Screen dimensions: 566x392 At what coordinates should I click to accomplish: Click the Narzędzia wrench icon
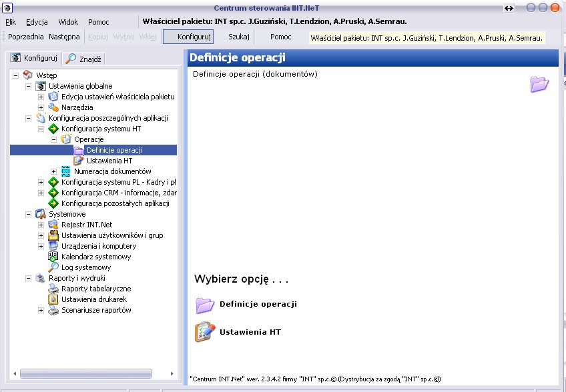[53, 107]
